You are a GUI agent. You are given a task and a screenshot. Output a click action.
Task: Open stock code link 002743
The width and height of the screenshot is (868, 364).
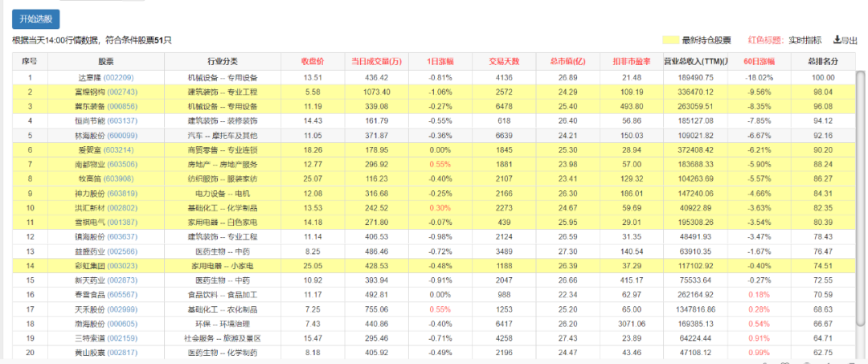click(x=124, y=92)
